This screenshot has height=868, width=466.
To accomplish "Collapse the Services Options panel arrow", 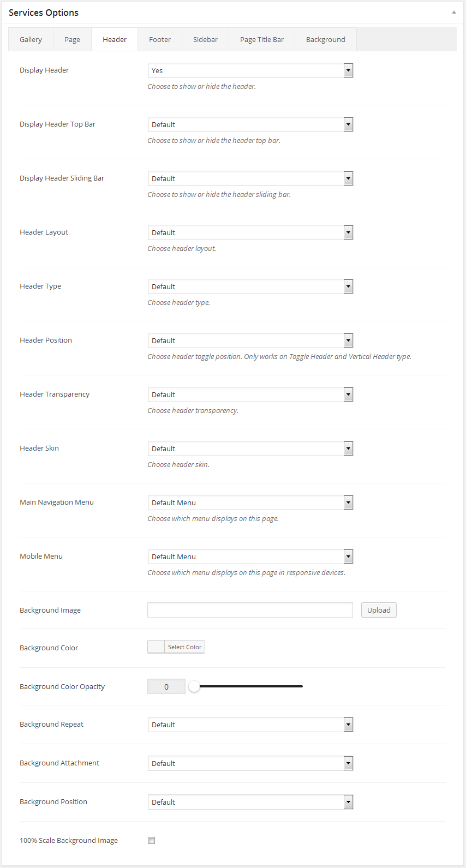I will point(453,12).
